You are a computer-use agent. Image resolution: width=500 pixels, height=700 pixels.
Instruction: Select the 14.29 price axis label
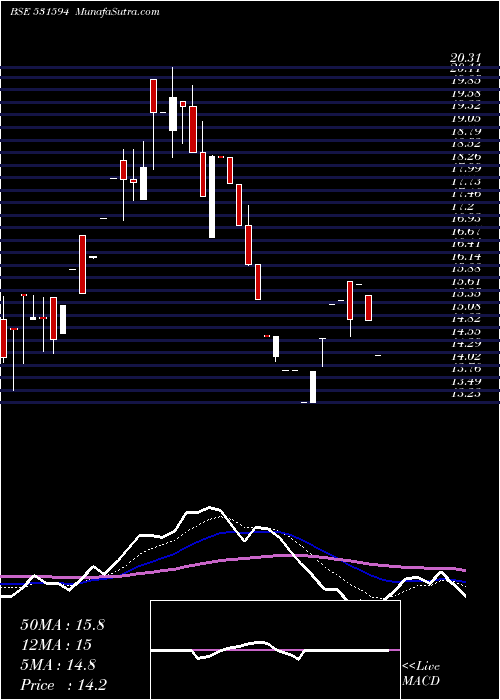click(466, 344)
